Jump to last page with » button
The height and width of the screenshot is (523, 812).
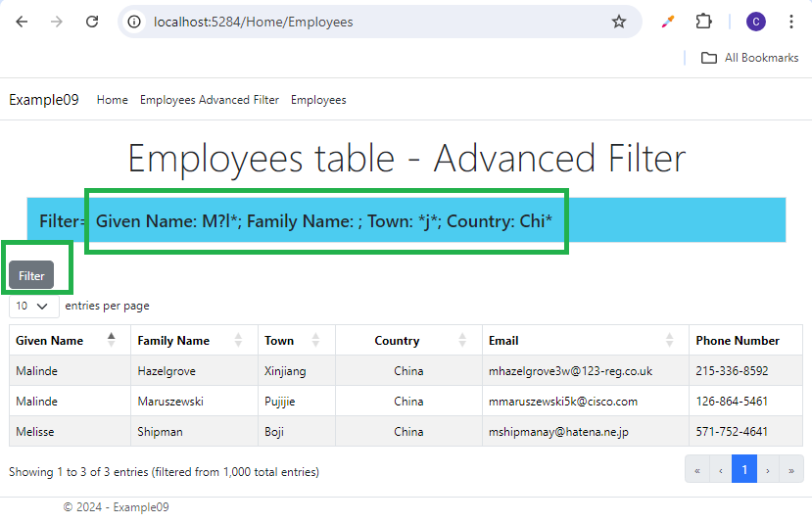791,468
